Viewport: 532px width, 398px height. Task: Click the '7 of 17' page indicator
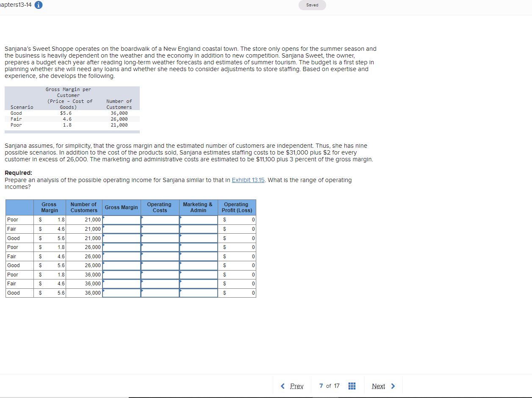pos(329,386)
